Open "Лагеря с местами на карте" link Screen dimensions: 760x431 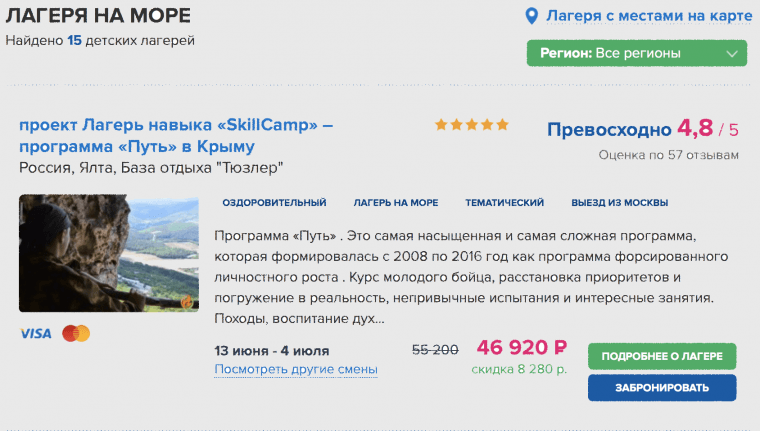649,16
